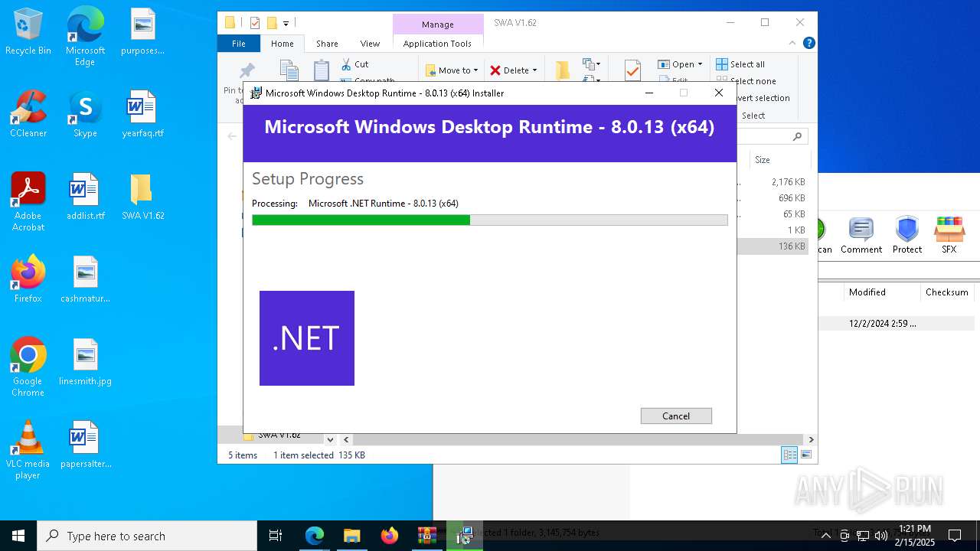Open the New item dropdown icon
The image size is (980, 551).
click(x=591, y=64)
